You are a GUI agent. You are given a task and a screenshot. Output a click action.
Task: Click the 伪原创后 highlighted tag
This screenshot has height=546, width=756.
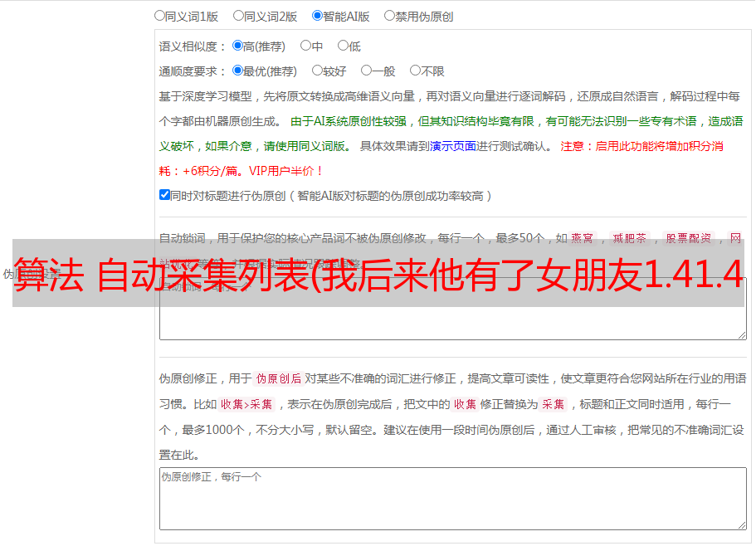(279, 378)
